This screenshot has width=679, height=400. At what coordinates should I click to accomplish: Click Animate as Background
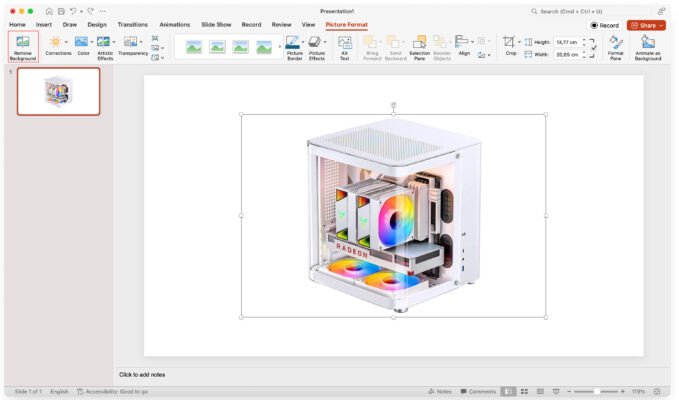click(648, 48)
